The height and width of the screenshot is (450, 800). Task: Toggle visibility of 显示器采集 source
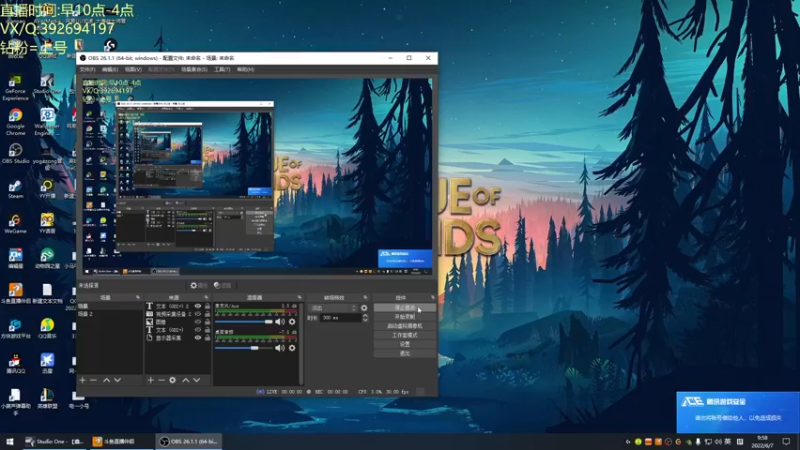198,338
